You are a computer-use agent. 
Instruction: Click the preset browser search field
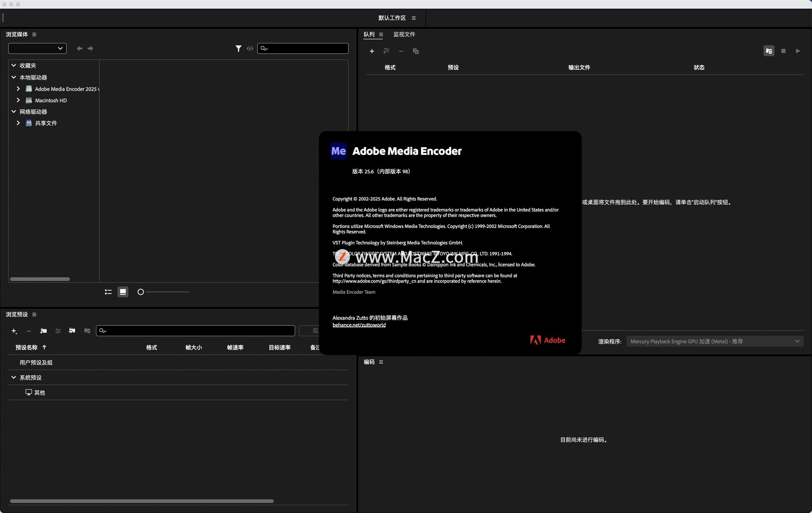(199, 331)
